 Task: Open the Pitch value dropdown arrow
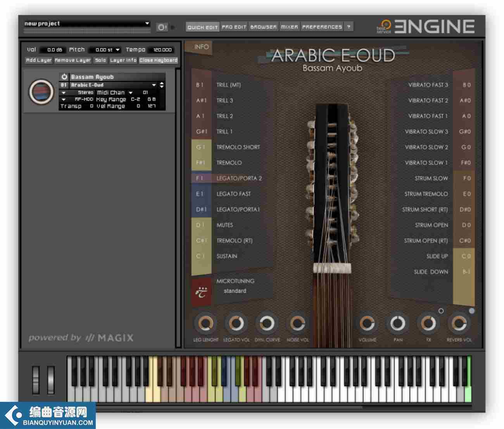point(117,50)
